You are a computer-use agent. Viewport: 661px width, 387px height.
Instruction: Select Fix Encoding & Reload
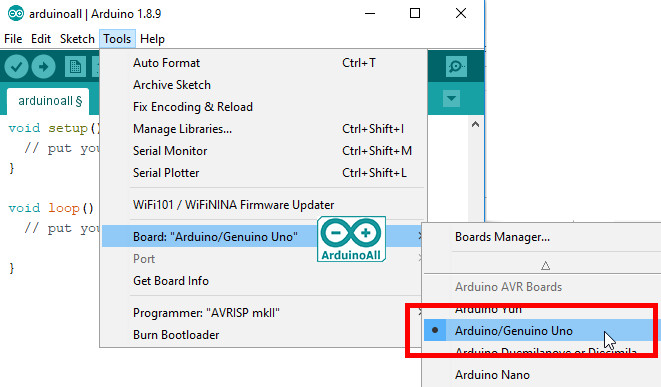263,107
